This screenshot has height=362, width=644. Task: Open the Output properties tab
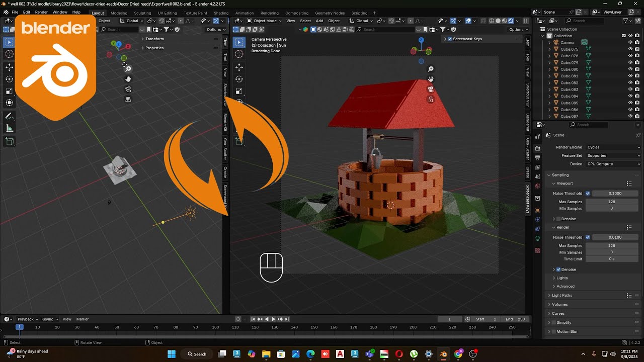pos(538,158)
